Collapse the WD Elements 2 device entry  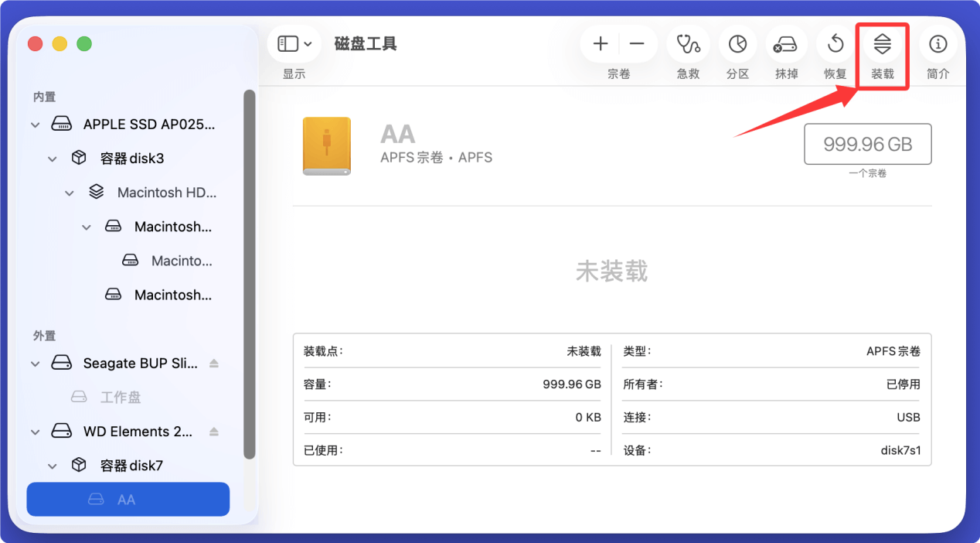(35, 431)
